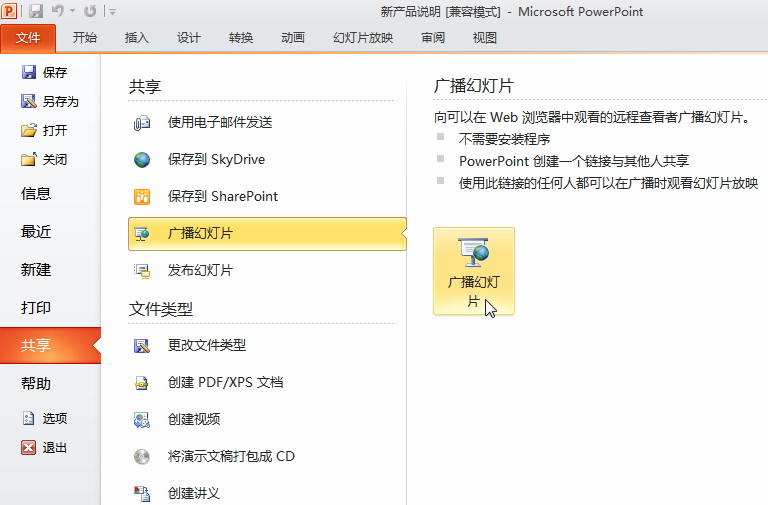Go to the 打印 section
768x505 pixels.
point(36,308)
